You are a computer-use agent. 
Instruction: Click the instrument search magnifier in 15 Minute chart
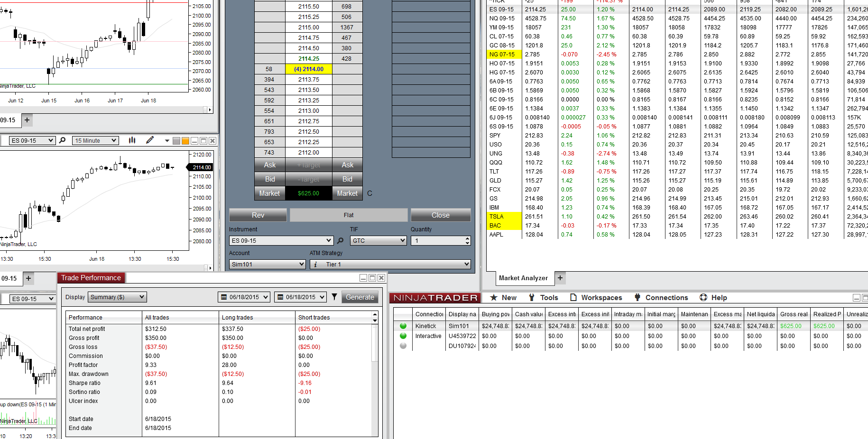[x=62, y=140]
